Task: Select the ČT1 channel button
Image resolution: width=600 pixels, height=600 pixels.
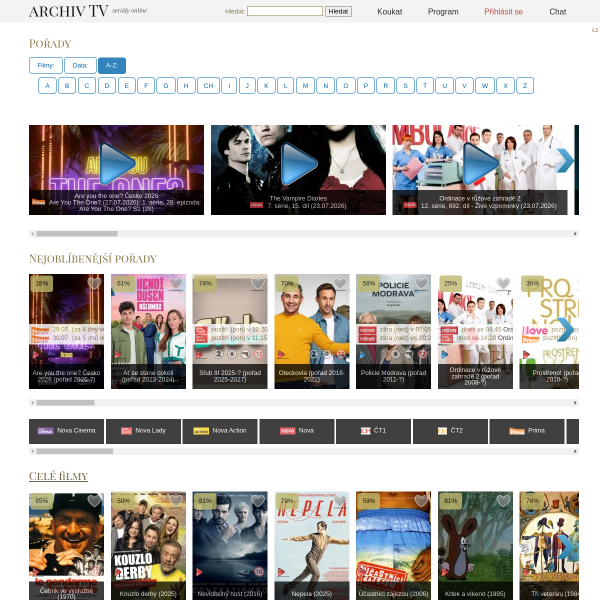Action: 373,431
